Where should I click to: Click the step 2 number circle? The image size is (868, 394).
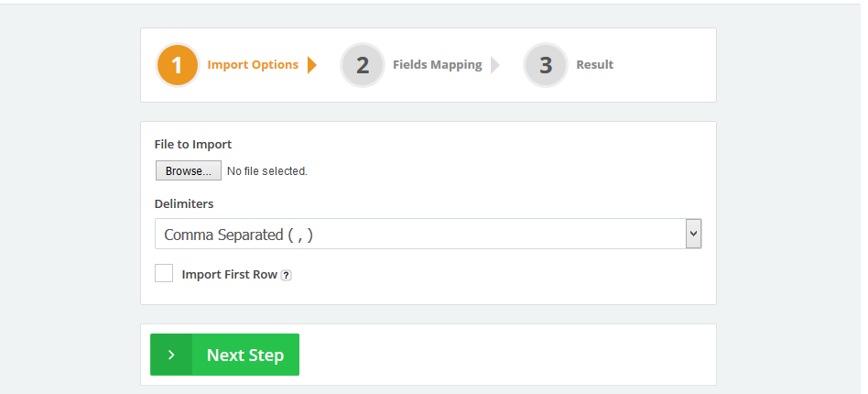click(x=363, y=65)
